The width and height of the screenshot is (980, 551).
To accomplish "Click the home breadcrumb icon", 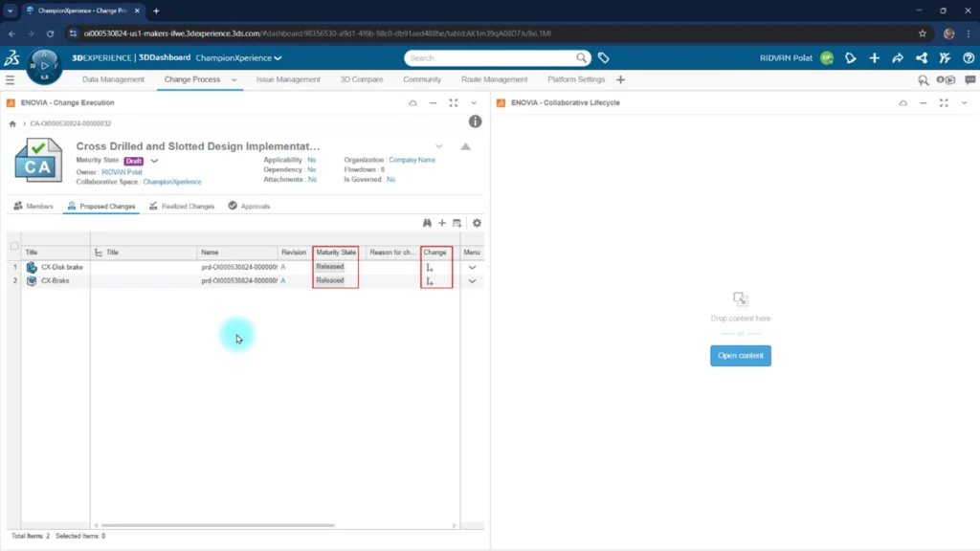I will coord(12,123).
